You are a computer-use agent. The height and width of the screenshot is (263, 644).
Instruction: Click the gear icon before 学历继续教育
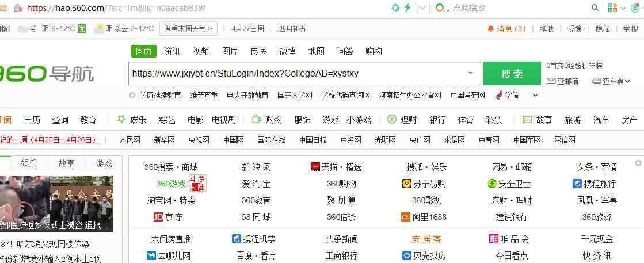coord(132,95)
